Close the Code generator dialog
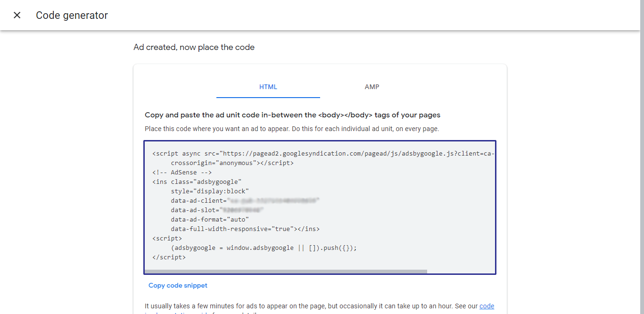Viewport: 644px width, 314px height. tap(17, 15)
